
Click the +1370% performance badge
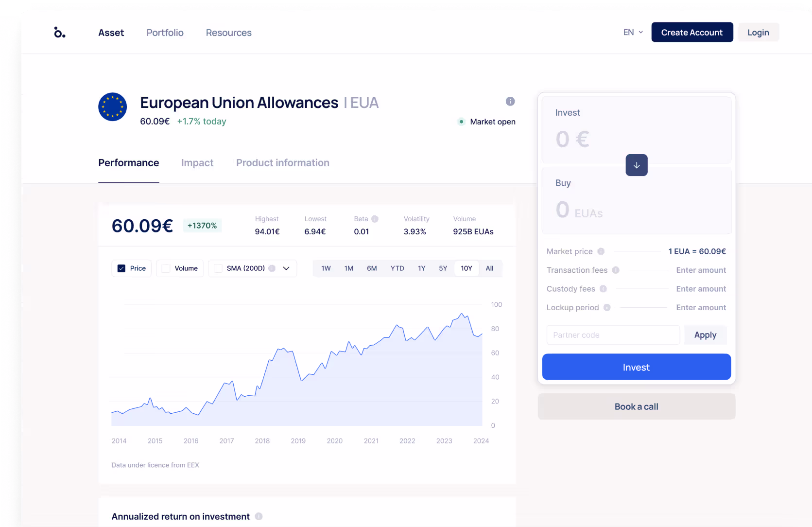pos(202,226)
